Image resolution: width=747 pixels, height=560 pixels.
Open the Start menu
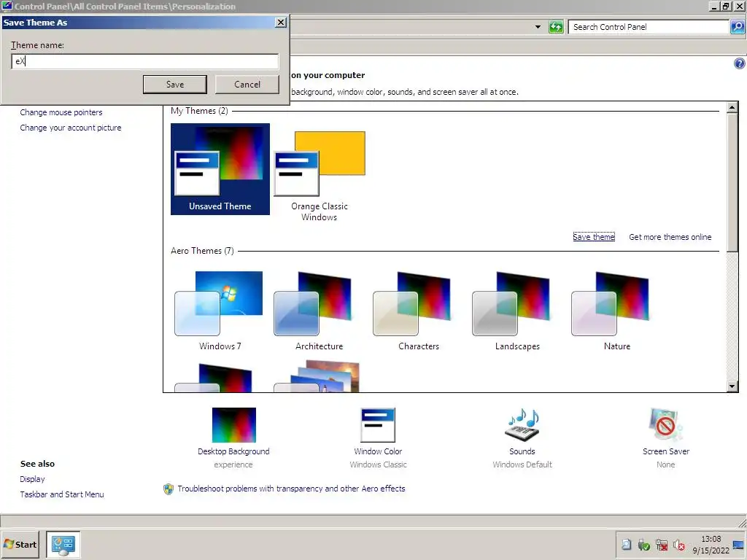tap(20, 544)
